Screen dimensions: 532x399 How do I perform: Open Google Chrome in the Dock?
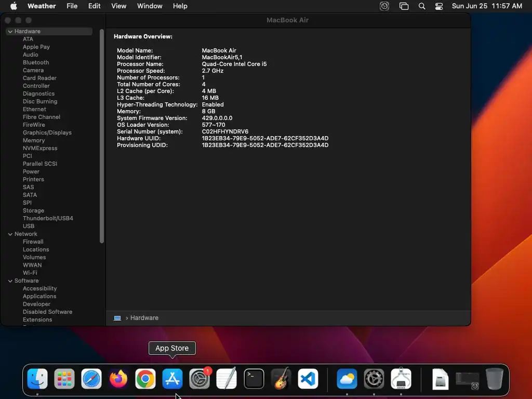(x=145, y=379)
